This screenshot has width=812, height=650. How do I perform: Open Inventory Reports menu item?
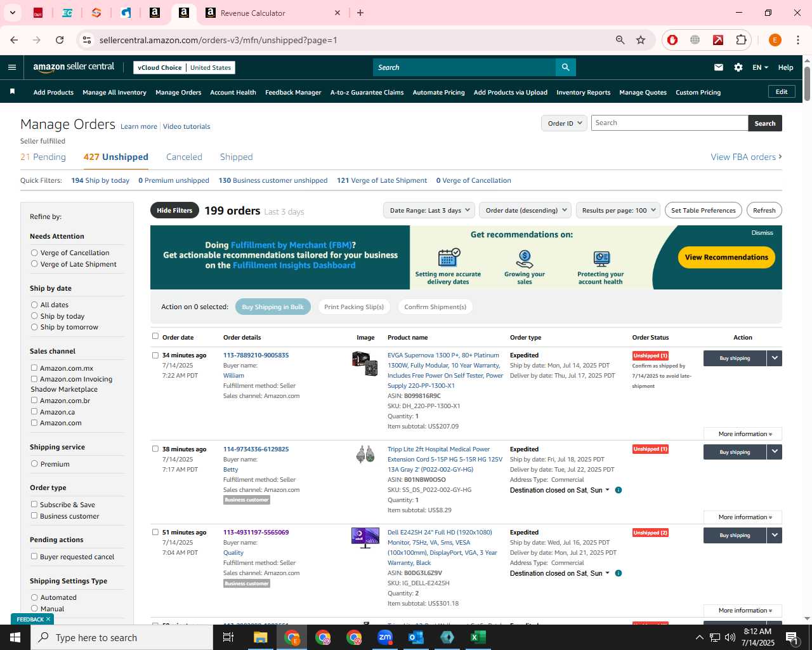(x=583, y=92)
